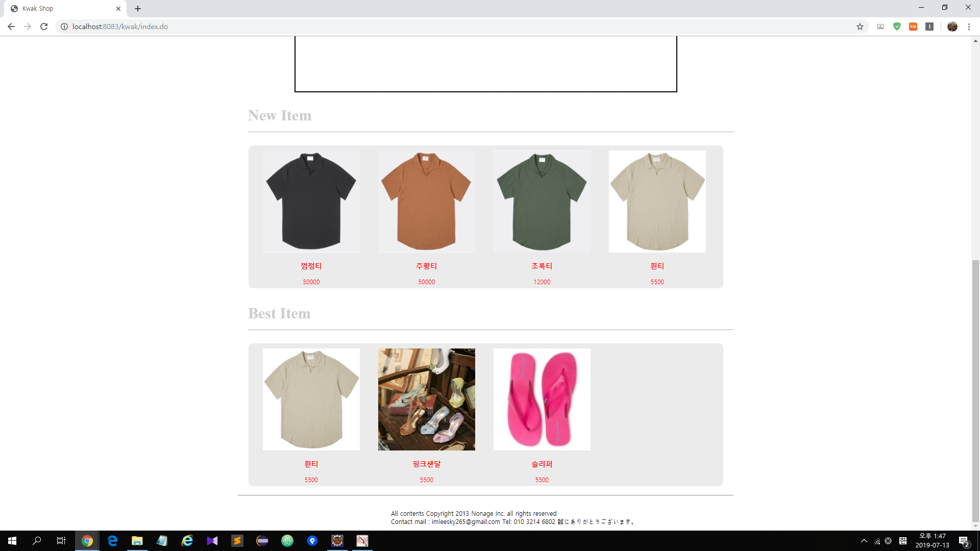
Task: Click the browser reload button
Action: pos(44,27)
